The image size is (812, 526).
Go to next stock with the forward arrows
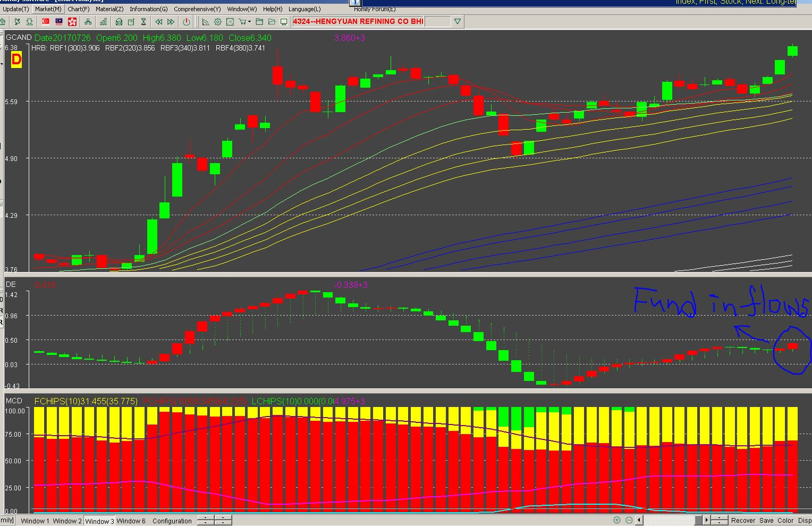(171, 22)
